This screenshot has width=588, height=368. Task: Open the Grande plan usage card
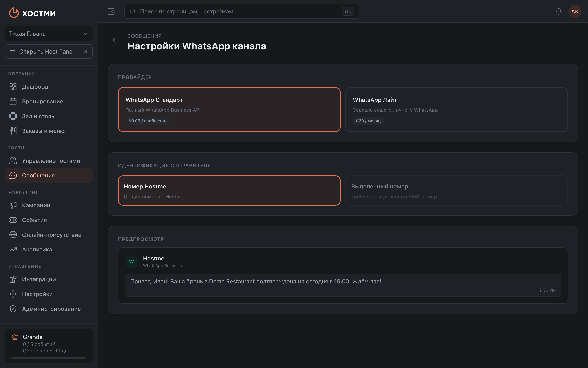(x=49, y=346)
